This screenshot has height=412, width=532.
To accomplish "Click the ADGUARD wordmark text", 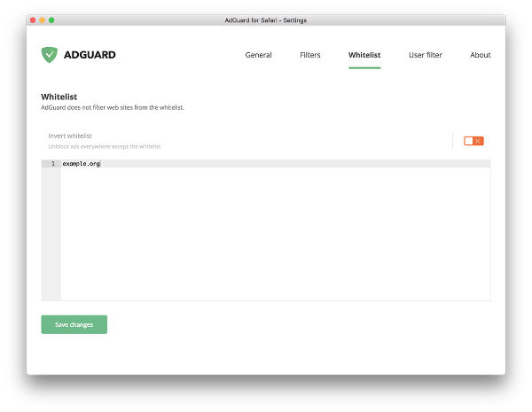I will [89, 55].
